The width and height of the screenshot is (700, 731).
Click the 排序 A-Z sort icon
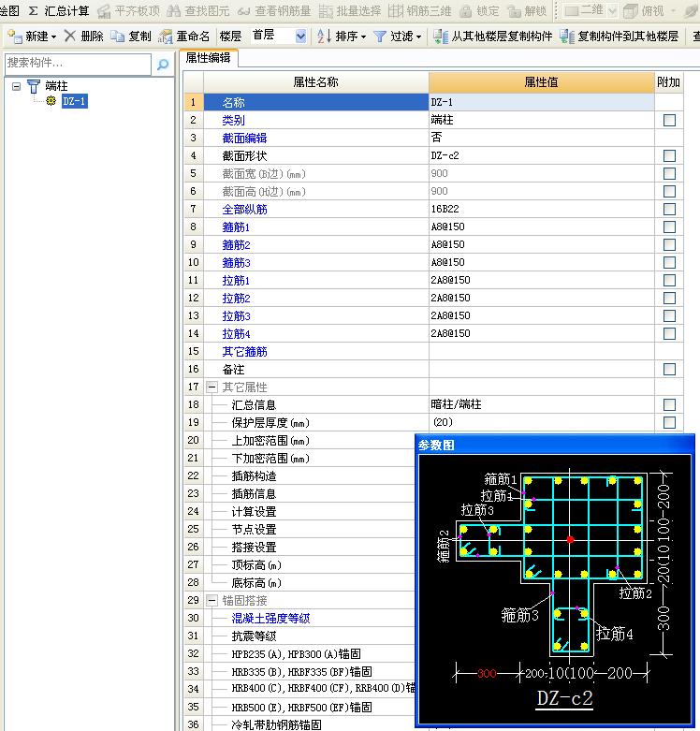pos(324,36)
